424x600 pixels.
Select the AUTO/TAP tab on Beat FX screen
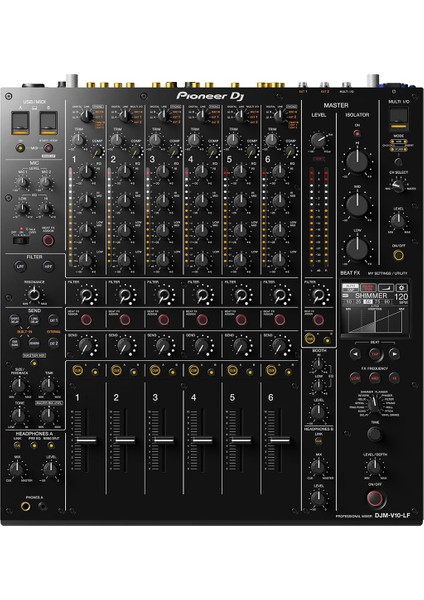[350, 288]
